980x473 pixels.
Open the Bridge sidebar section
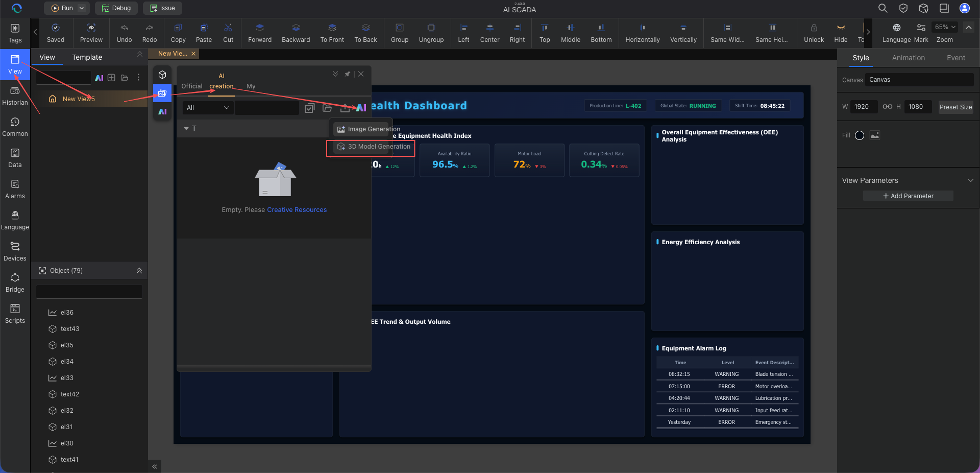15,283
